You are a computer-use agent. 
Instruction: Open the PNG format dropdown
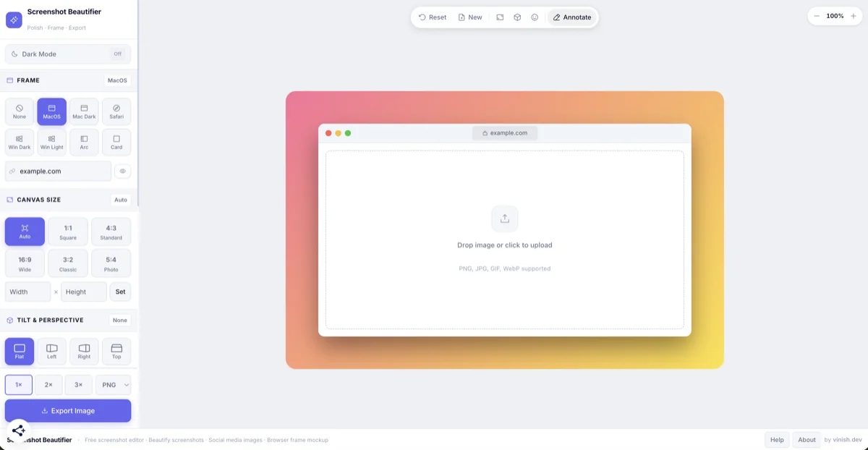113,385
